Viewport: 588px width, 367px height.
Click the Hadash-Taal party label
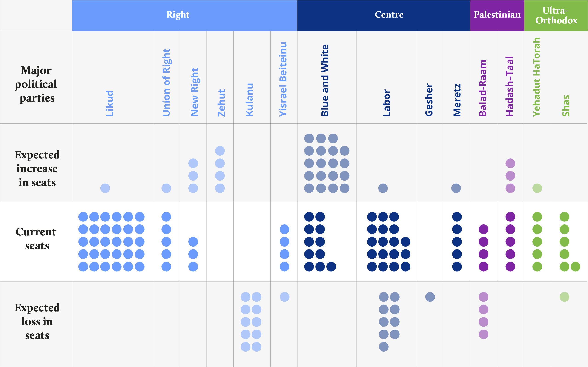click(x=509, y=86)
